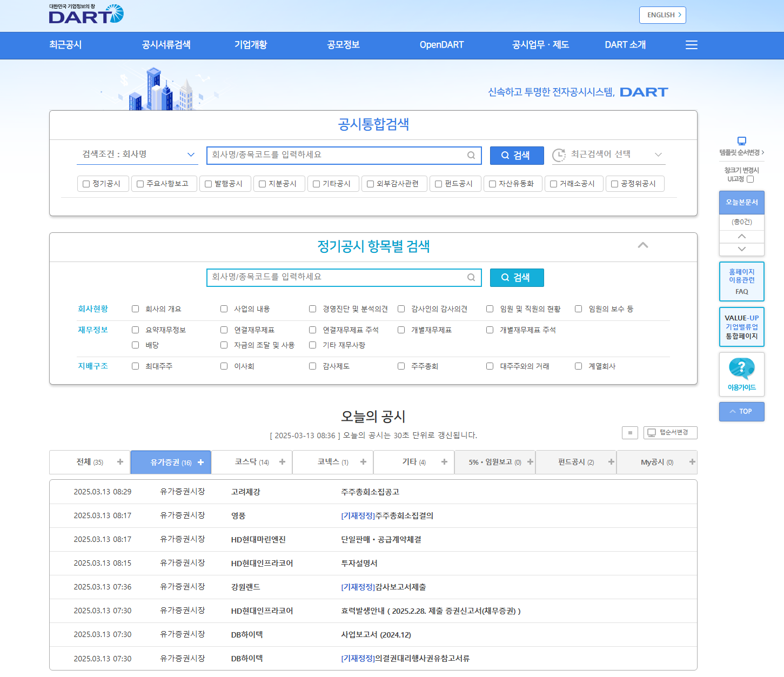Click plus icon on 코스닥 tab
This screenshot has width=784, height=677.
282,462
